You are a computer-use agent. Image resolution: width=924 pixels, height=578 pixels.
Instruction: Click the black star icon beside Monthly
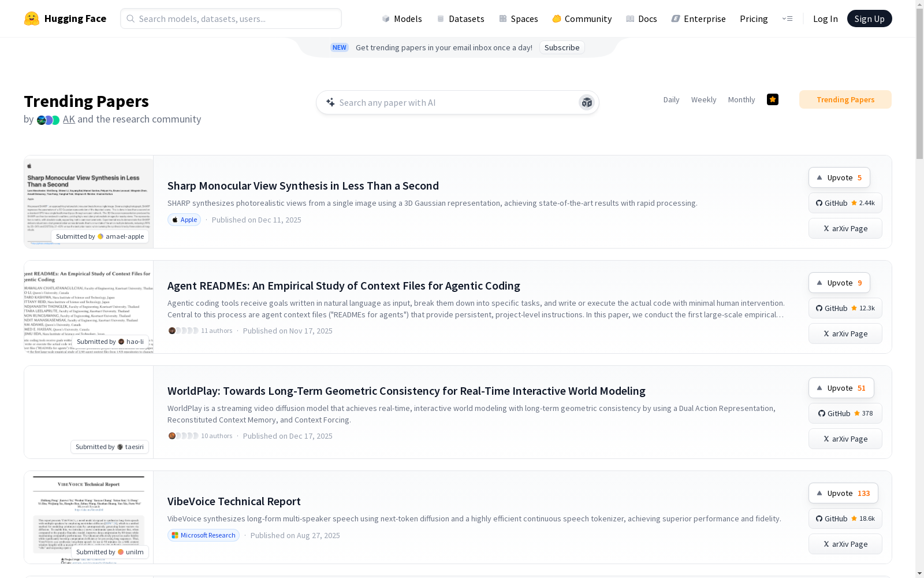point(773,99)
